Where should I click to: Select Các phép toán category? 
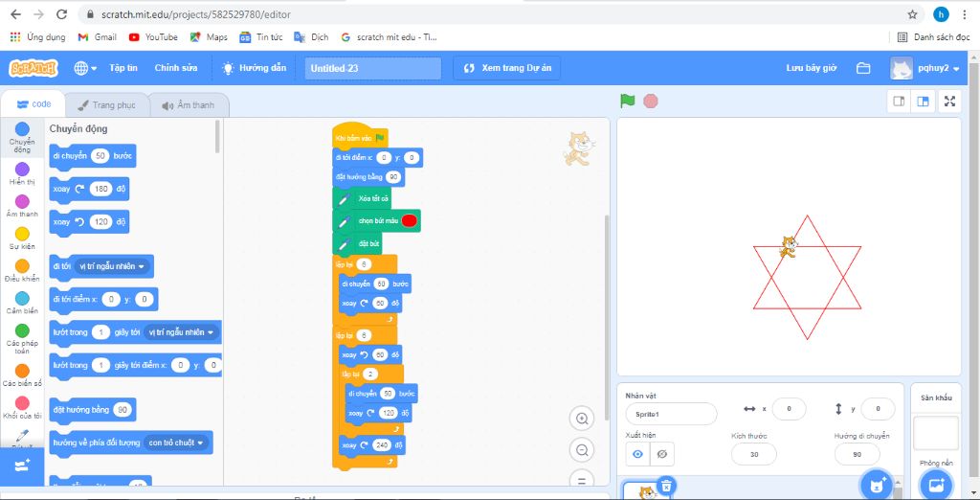click(22, 338)
